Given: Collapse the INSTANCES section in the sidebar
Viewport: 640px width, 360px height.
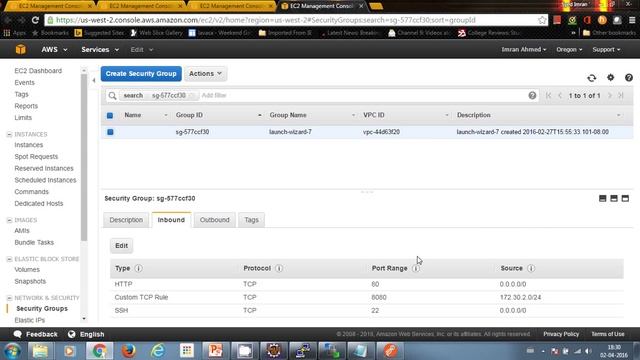Looking at the screenshot, I should pyautogui.click(x=9, y=134).
